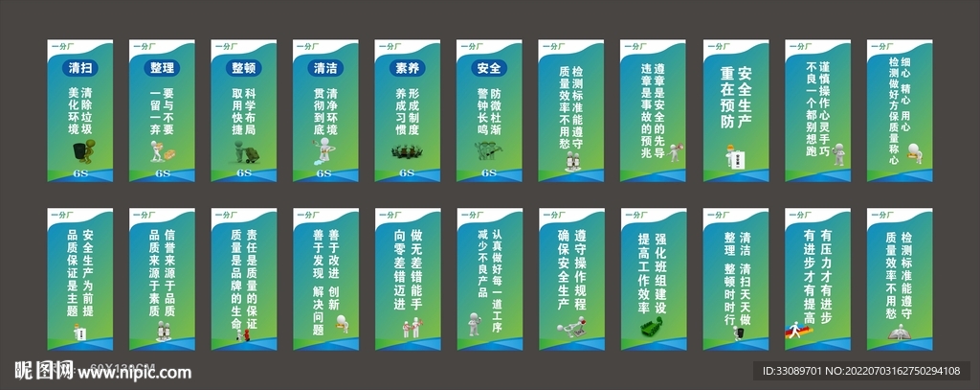Click the book figure on bottom-row 检测标准能遵守 poster
This screenshot has height=390, width=980.
899,333
